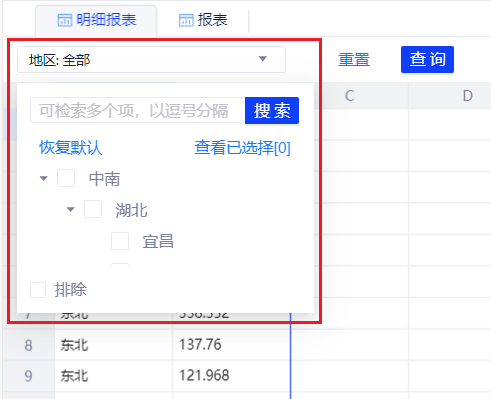This screenshot has height=399, width=491.
Task: Switch to the 报表 tab
Action: [x=203, y=21]
